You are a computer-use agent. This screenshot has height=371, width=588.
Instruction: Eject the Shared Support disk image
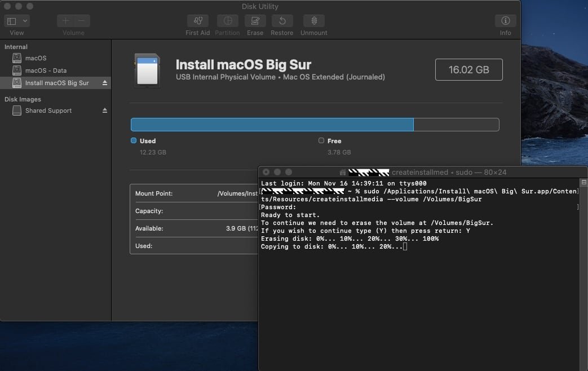click(x=105, y=111)
